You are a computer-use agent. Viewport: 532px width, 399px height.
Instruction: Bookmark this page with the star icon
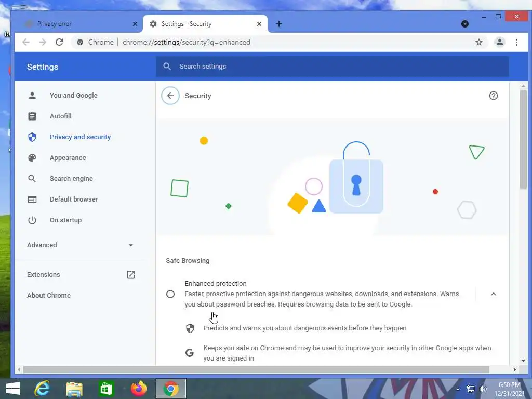(x=478, y=42)
